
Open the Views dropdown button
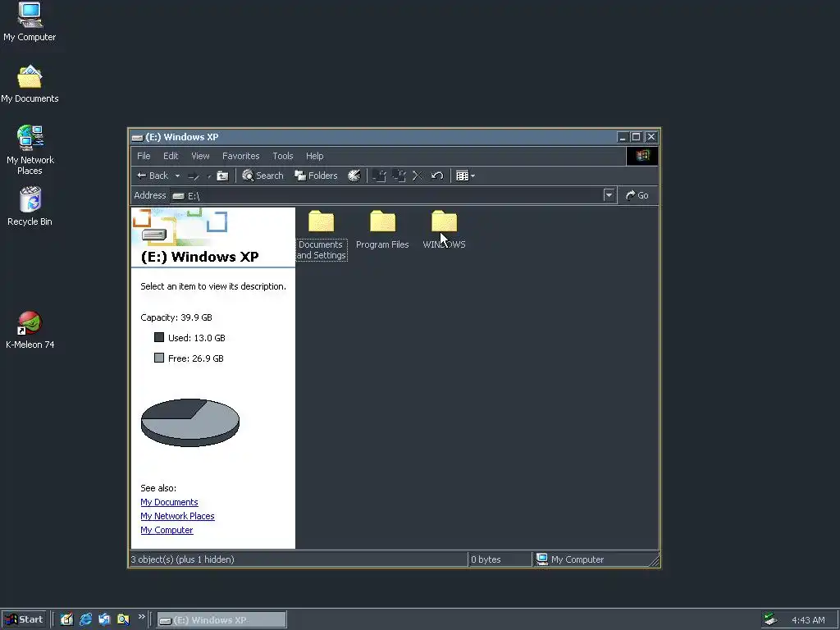click(x=466, y=176)
